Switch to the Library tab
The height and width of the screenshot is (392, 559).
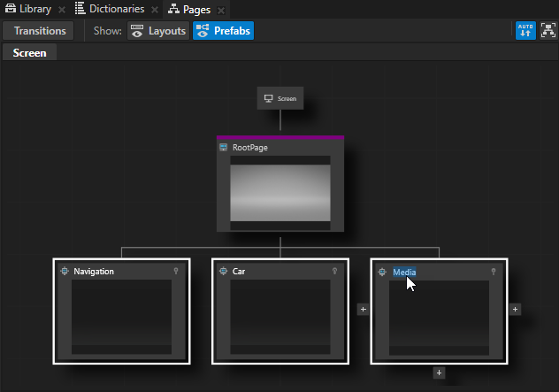coord(28,9)
